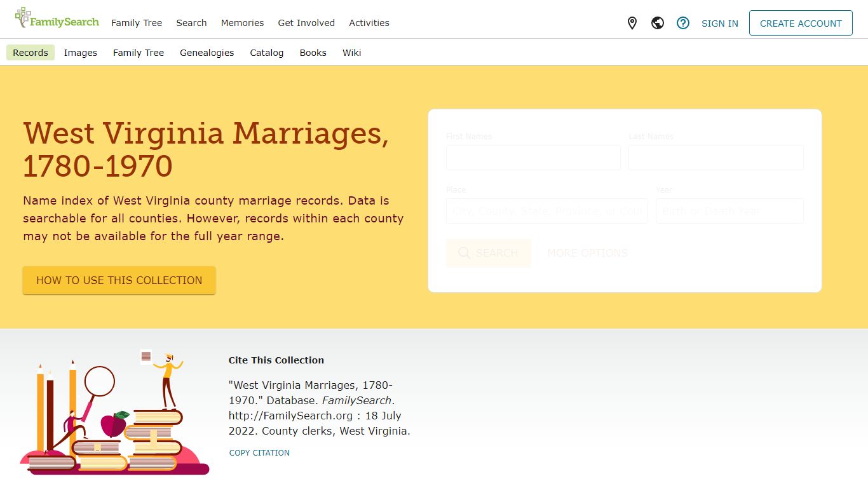Click the books and apple illustration
This screenshot has width=868, height=488.
[114, 412]
